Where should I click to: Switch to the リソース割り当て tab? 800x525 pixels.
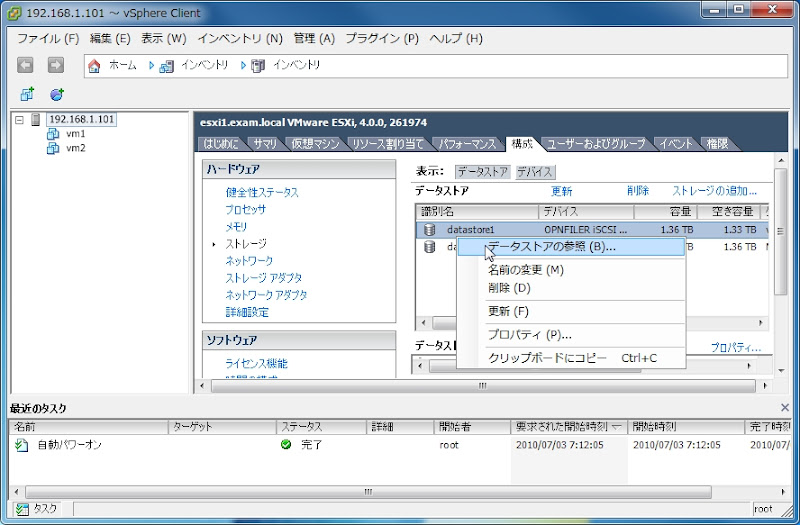388,144
